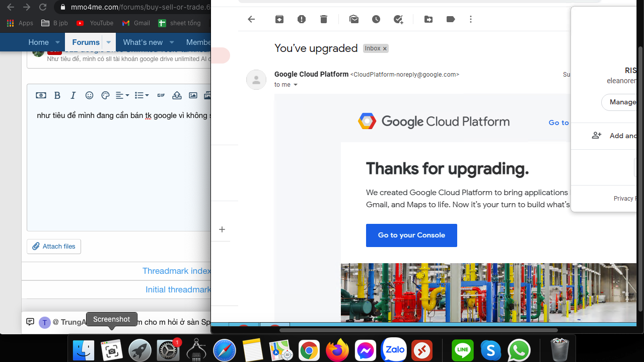Select the Forums tab
The height and width of the screenshot is (362, 644).
point(86,42)
